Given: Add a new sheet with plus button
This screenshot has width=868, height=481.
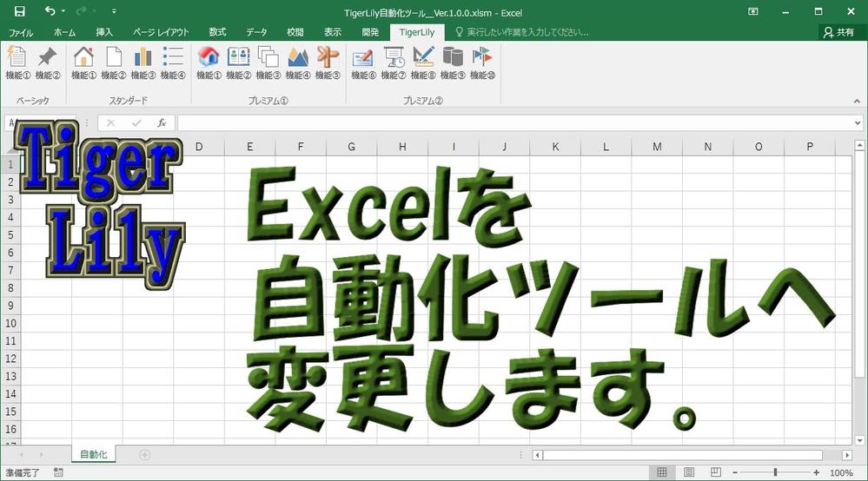Looking at the screenshot, I should point(144,454).
